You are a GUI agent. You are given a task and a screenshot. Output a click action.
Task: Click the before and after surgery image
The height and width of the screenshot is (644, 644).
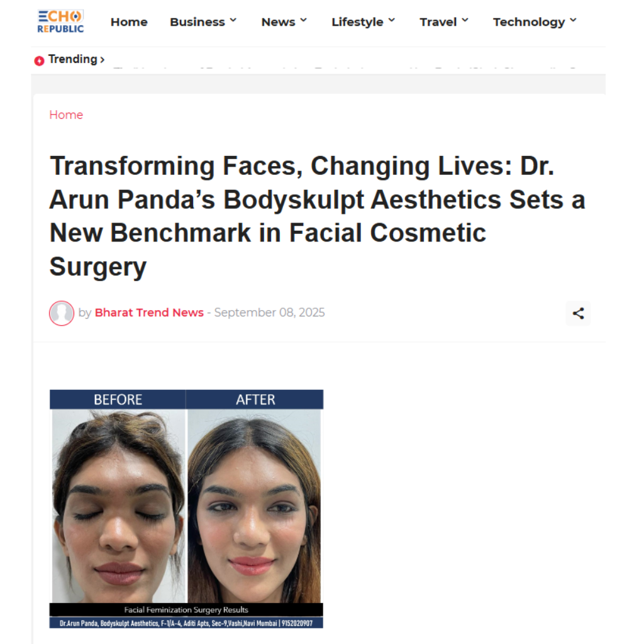(x=186, y=509)
